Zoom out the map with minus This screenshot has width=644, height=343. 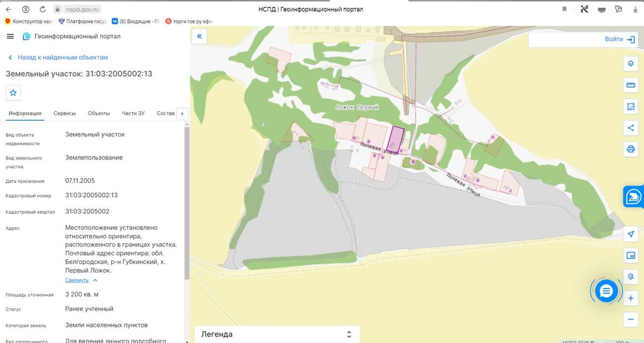coord(631,319)
